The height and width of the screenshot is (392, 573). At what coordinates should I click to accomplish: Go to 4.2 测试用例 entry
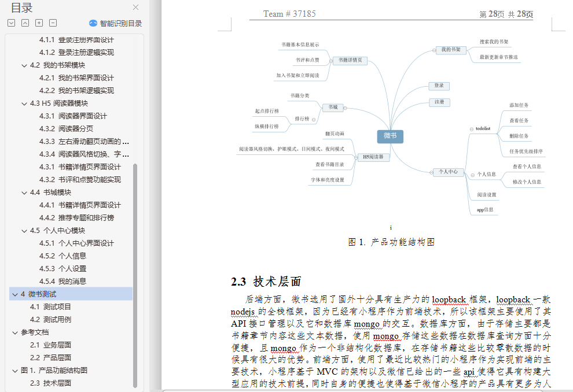50,320
